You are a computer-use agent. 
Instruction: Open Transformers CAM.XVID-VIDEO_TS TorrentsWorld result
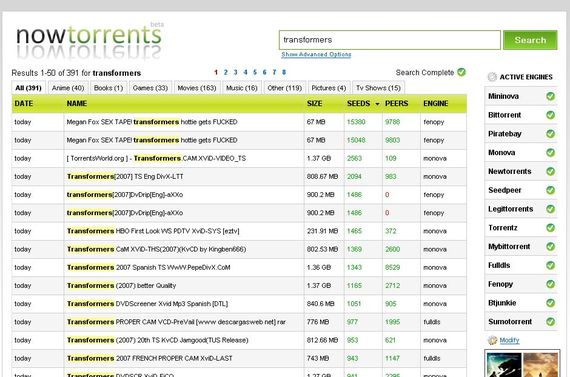coord(156,159)
